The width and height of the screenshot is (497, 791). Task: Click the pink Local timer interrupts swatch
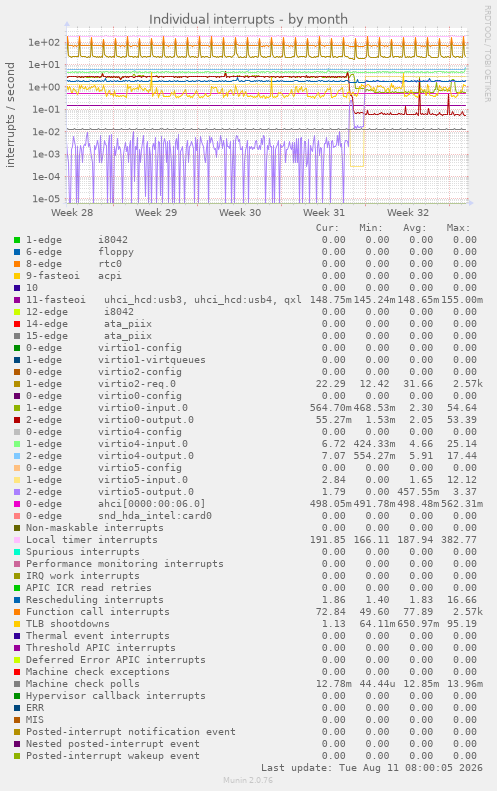[17, 540]
